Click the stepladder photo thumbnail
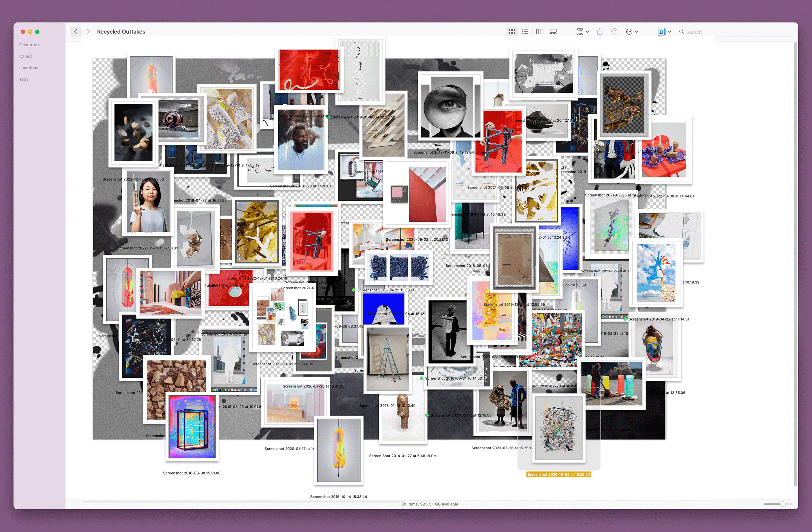Viewport: 812px width, 532px height. tap(388, 359)
